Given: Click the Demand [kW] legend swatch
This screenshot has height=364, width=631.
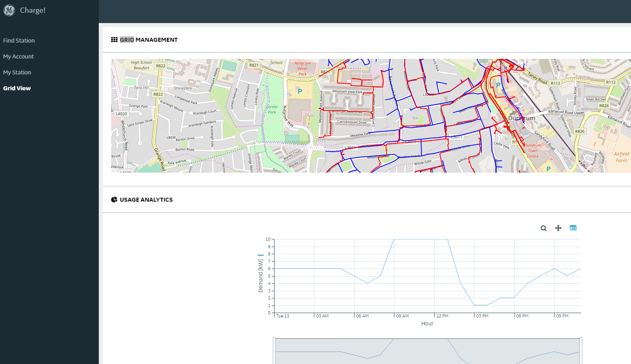Looking at the screenshot, I should point(261,255).
